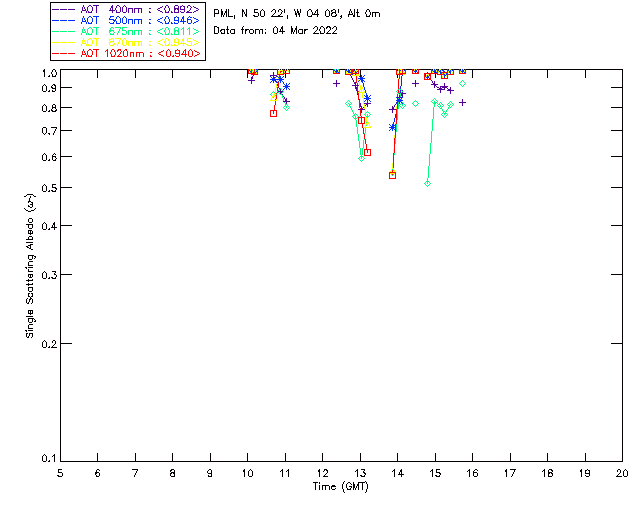Click the Time (GMT) x-axis label
This screenshot has height=512, width=640.
pyautogui.click(x=341, y=486)
